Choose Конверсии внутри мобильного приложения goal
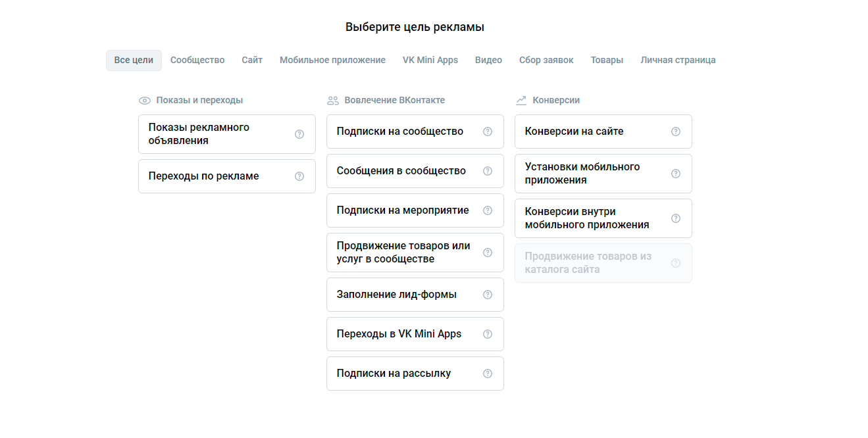The width and height of the screenshot is (868, 438). 587,218
